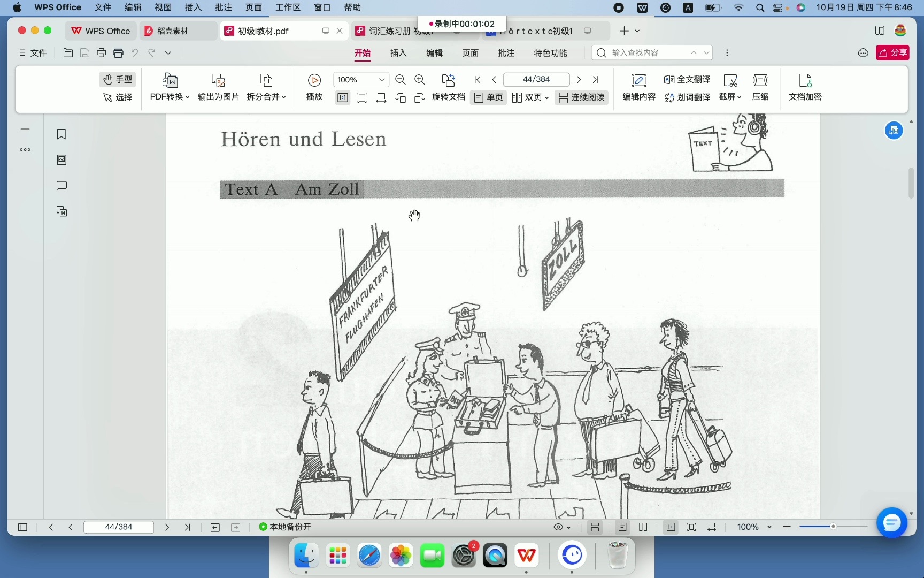Viewport: 924px width, 578px height.
Task: Switch to the selection tool (选择)
Action: 118,97
